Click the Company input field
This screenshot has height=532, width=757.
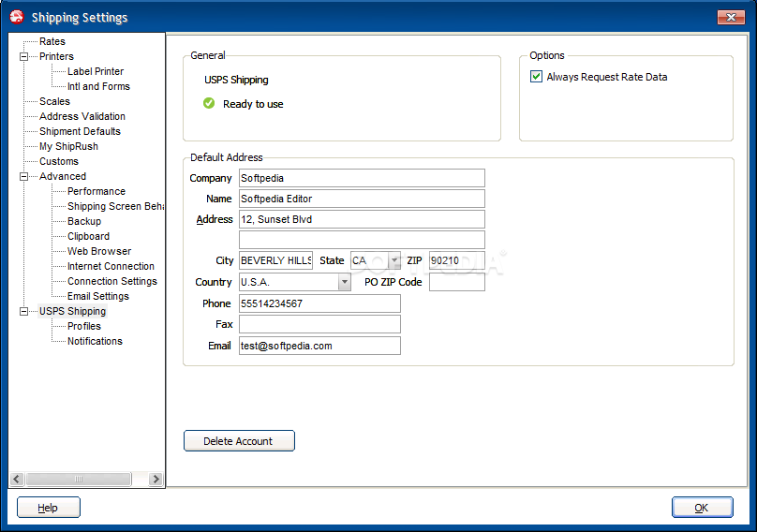coord(362,178)
